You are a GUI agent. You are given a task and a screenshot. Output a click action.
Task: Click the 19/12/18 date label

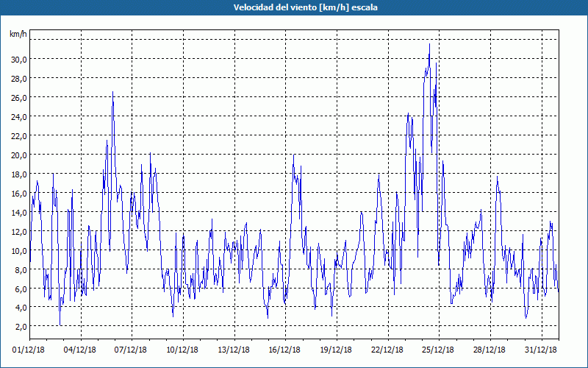point(336,350)
